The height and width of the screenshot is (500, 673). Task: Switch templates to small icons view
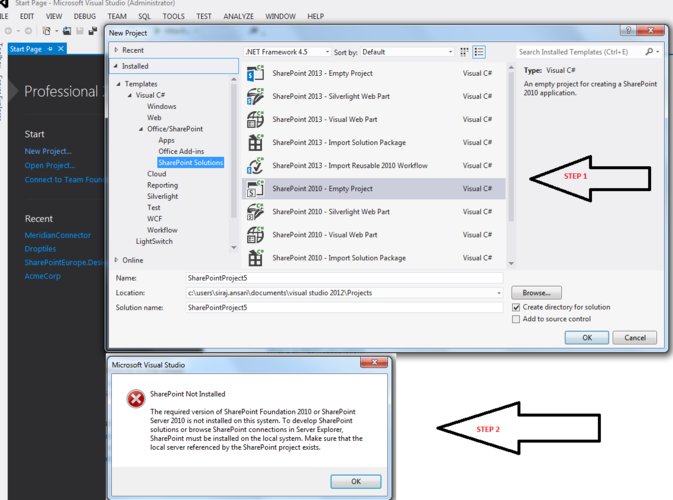pyautogui.click(x=464, y=52)
